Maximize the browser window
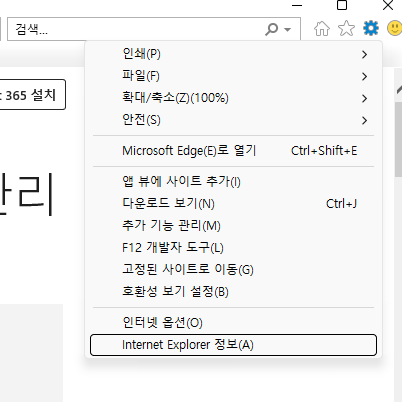 click(342, 5)
